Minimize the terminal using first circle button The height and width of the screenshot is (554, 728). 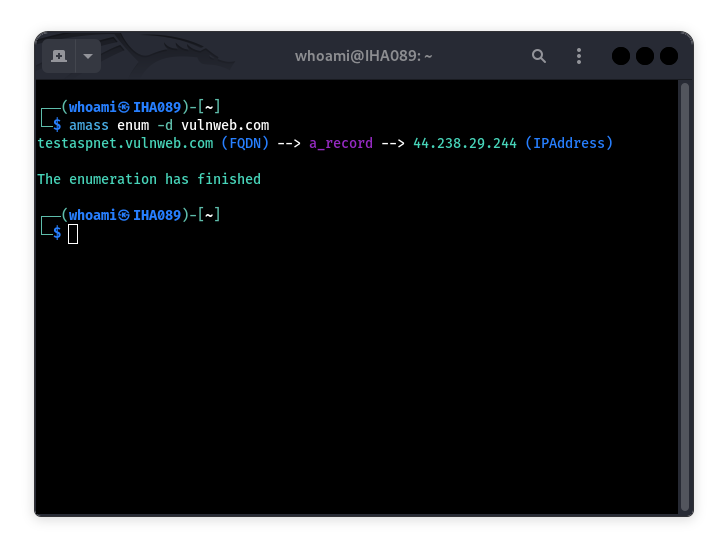(621, 56)
